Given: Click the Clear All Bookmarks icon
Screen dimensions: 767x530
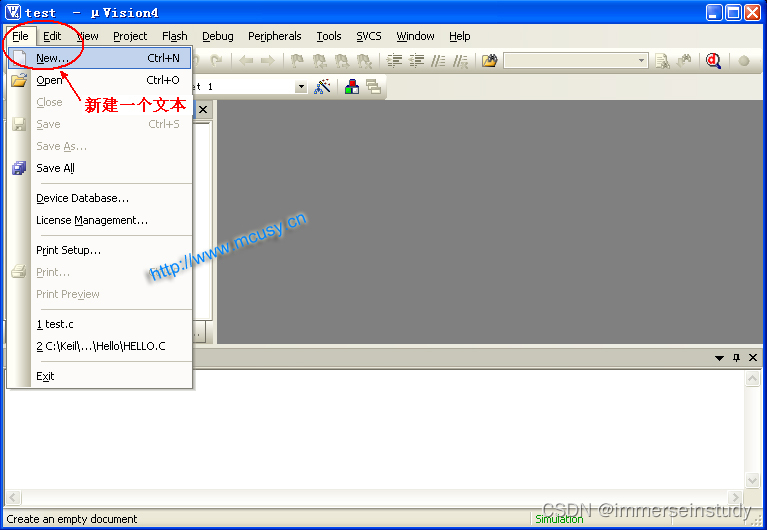Looking at the screenshot, I should coord(364,61).
